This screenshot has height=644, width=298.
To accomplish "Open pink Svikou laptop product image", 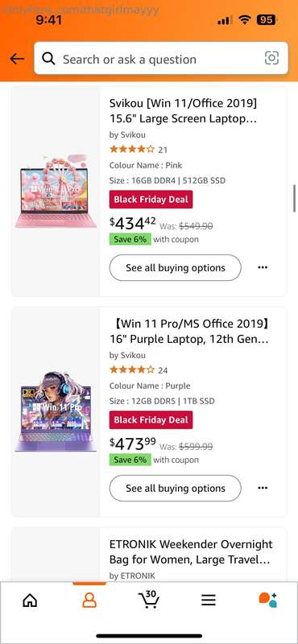I will 56,192.
